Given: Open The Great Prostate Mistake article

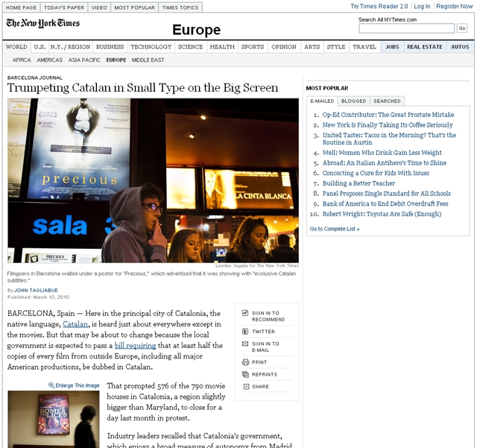Looking at the screenshot, I should [388, 115].
